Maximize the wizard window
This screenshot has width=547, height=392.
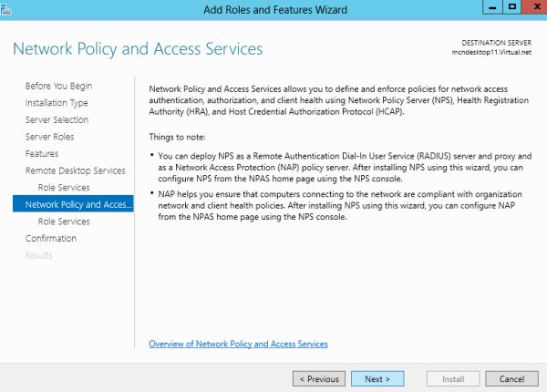click(x=510, y=6)
